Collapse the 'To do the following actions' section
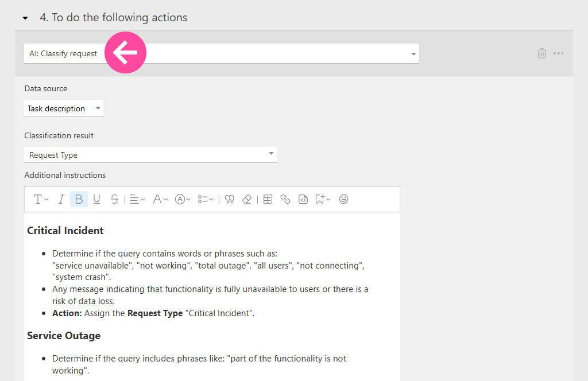 [x=25, y=18]
